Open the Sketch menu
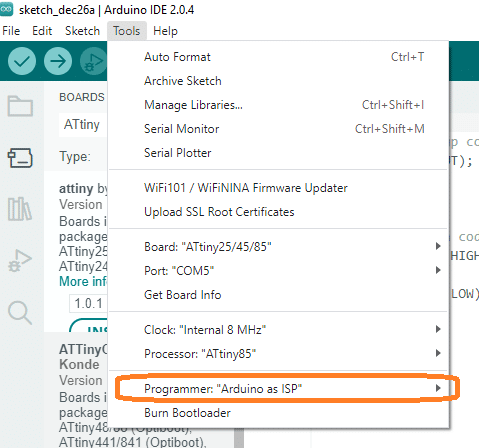The width and height of the screenshot is (479, 448). point(82,31)
